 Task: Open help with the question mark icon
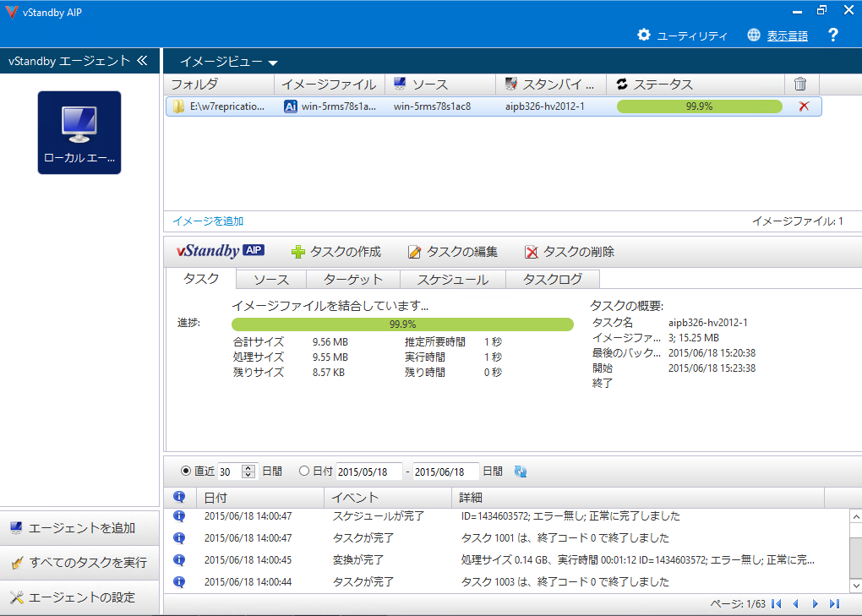pos(832,35)
